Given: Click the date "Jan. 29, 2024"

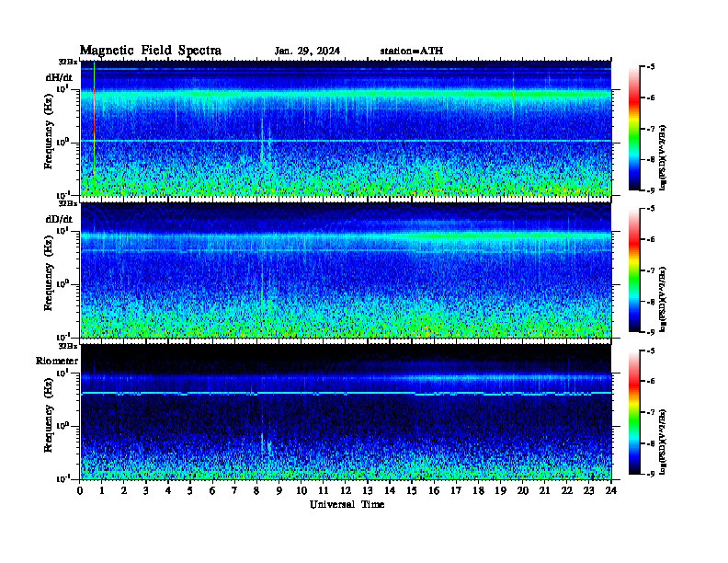Looking at the screenshot, I should tap(307, 52).
